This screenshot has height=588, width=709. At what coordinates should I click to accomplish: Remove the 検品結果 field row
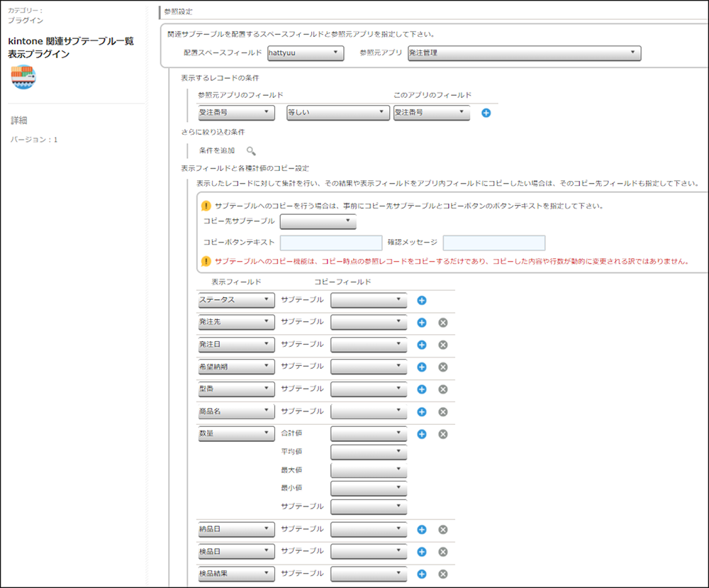pyautogui.click(x=443, y=574)
